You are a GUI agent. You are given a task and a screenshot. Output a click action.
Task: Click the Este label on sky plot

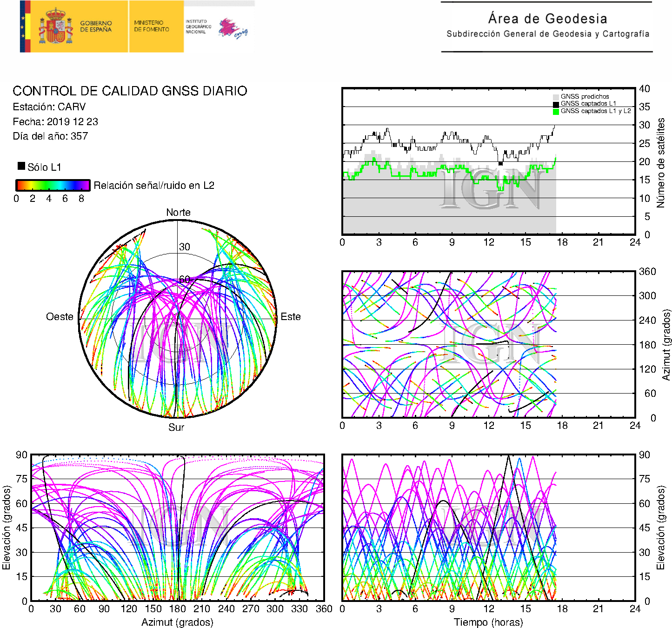pyautogui.click(x=291, y=317)
